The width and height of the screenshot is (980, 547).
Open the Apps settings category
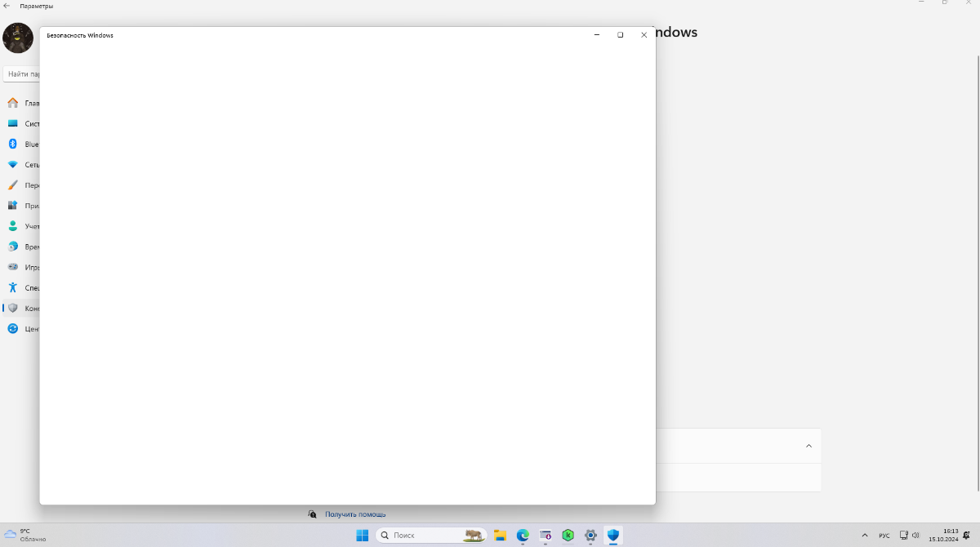point(13,206)
